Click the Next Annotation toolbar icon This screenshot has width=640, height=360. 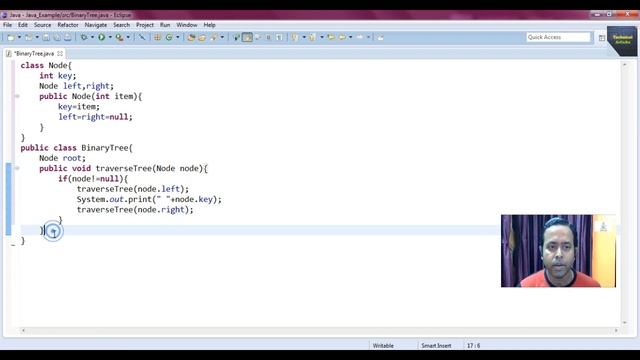[295, 37]
